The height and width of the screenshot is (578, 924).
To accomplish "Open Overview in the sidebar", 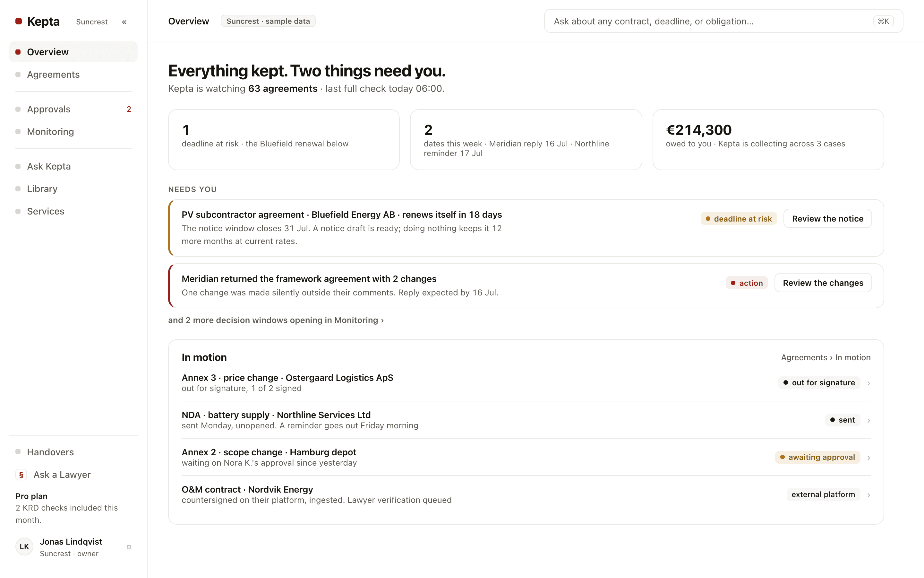I will coord(73,52).
